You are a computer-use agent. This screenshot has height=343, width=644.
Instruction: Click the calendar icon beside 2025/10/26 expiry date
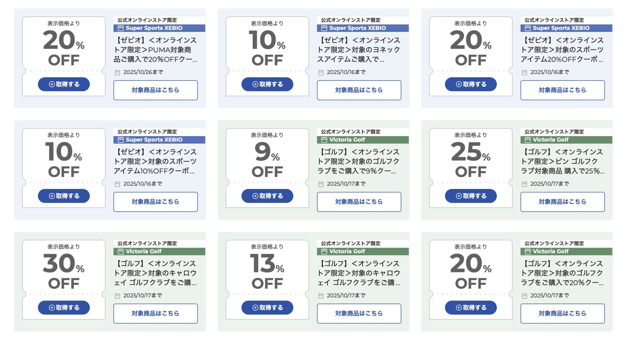117,73
